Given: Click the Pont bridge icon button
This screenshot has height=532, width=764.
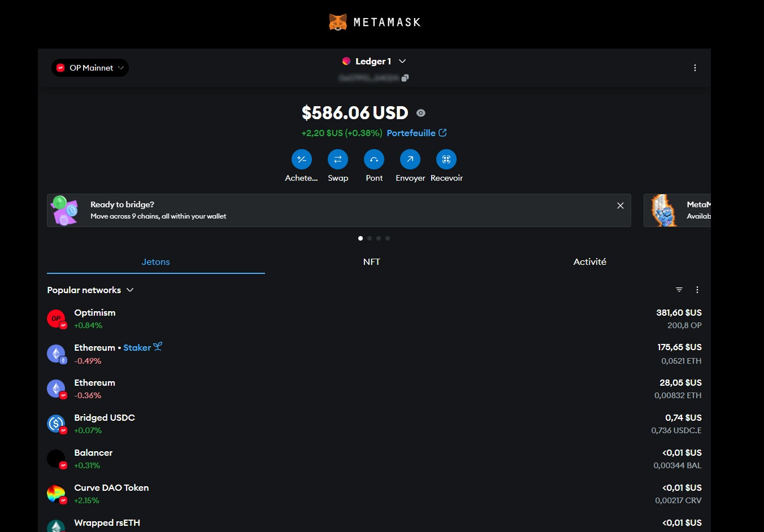Looking at the screenshot, I should tap(374, 159).
